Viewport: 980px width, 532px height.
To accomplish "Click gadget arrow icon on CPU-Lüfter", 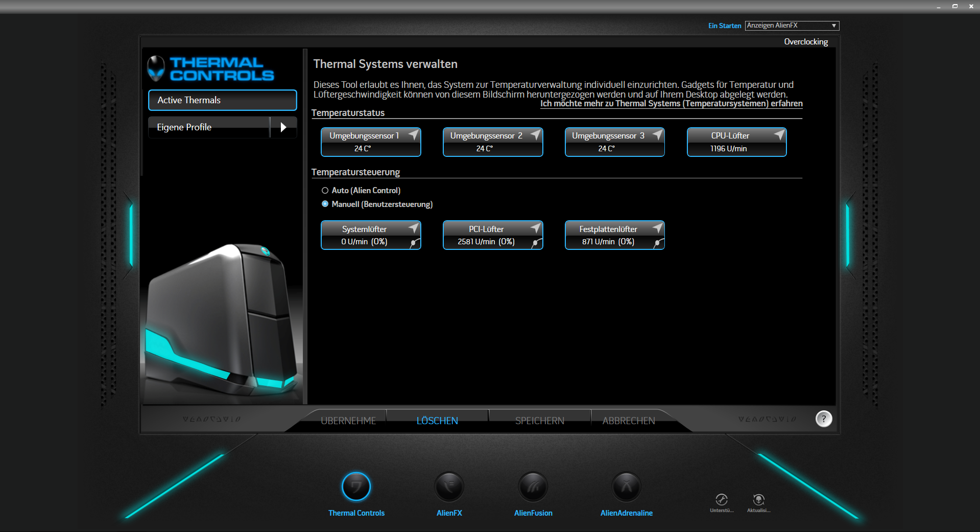I will [x=779, y=134].
